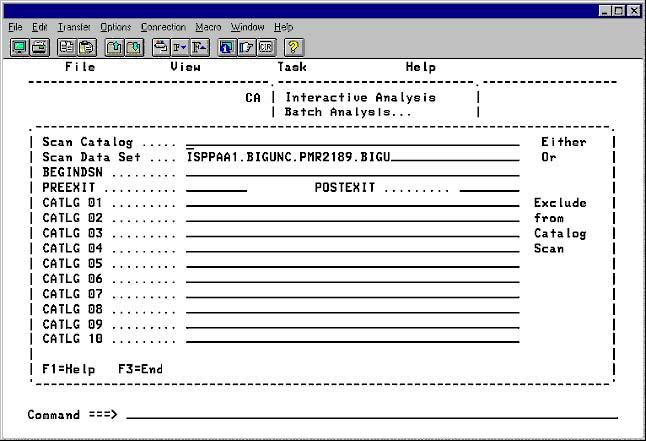The height and width of the screenshot is (441, 646).
Task: Click the increase font size icon
Action: pos(200,47)
